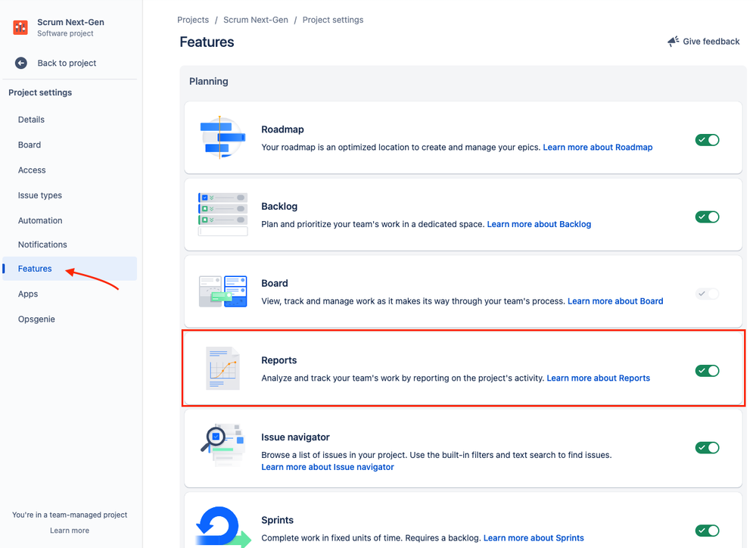Viewport: 756px width, 548px height.
Task: Open Learn more about Sprints link
Action: (534, 538)
